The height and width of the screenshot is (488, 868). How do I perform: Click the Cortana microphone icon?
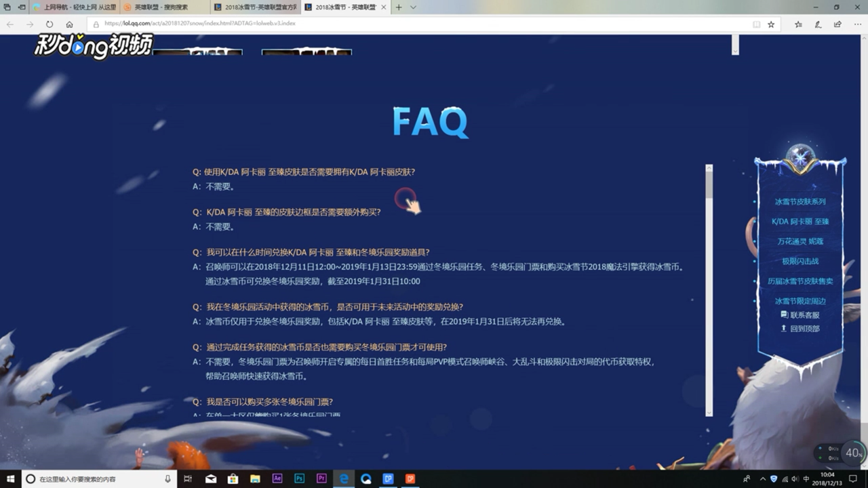pos(167,479)
